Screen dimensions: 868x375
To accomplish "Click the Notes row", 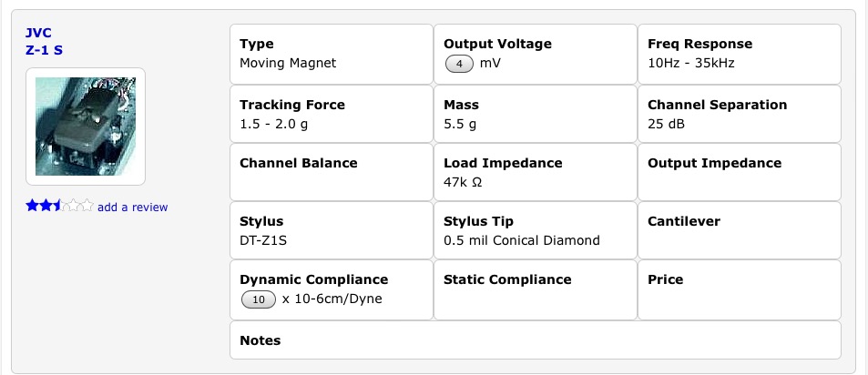I will click(x=535, y=340).
